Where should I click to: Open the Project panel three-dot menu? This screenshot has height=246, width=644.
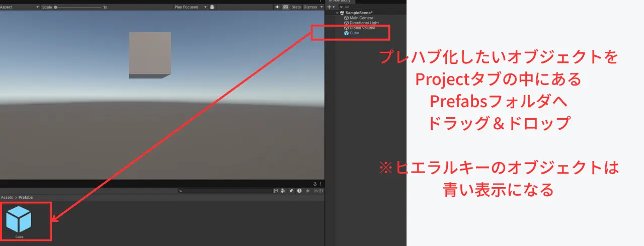tap(321, 184)
